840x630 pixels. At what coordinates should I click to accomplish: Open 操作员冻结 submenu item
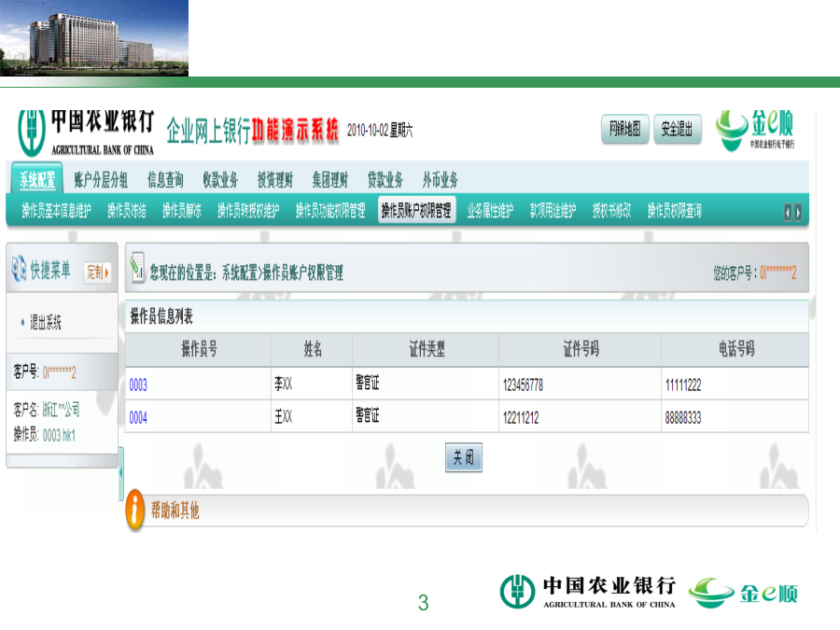pyautogui.click(x=127, y=211)
